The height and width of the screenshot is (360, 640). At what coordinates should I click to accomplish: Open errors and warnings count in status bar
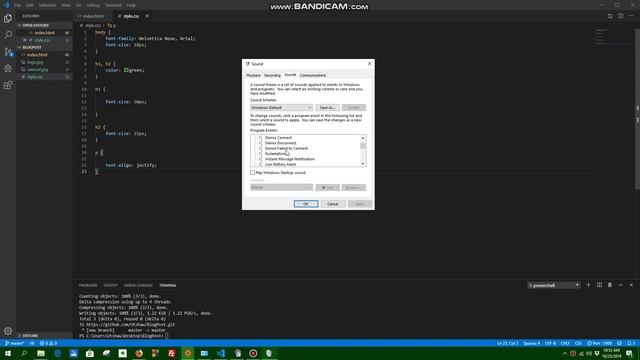pos(48,343)
